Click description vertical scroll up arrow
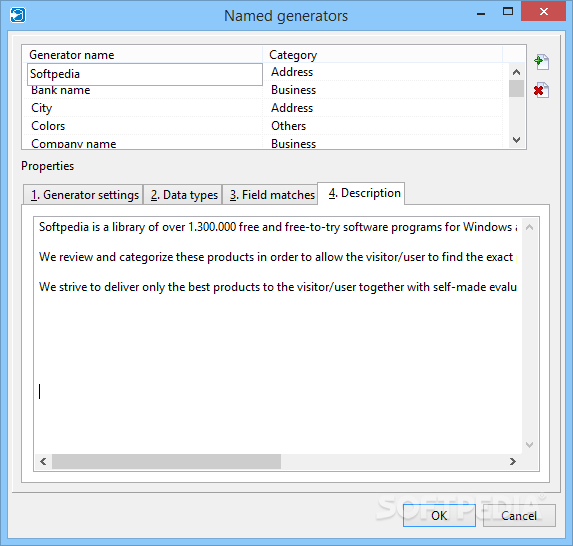The width and height of the screenshot is (573, 546). [x=529, y=227]
